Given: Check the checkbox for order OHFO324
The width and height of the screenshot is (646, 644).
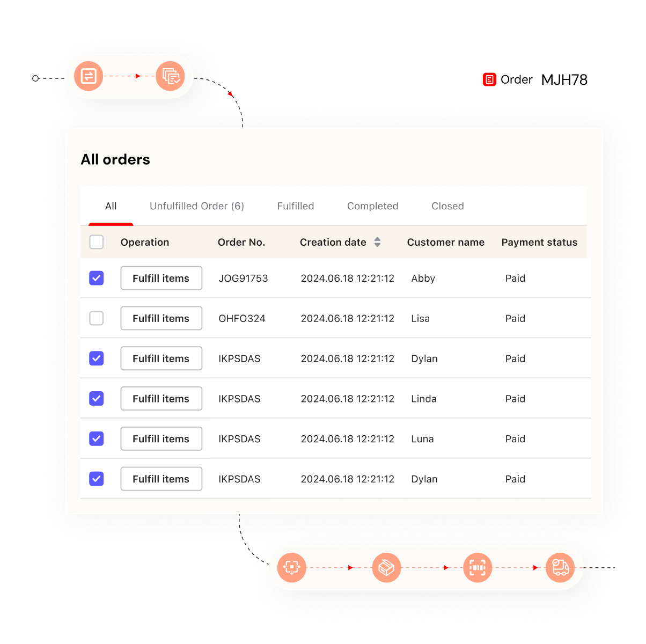Looking at the screenshot, I should coord(97,318).
